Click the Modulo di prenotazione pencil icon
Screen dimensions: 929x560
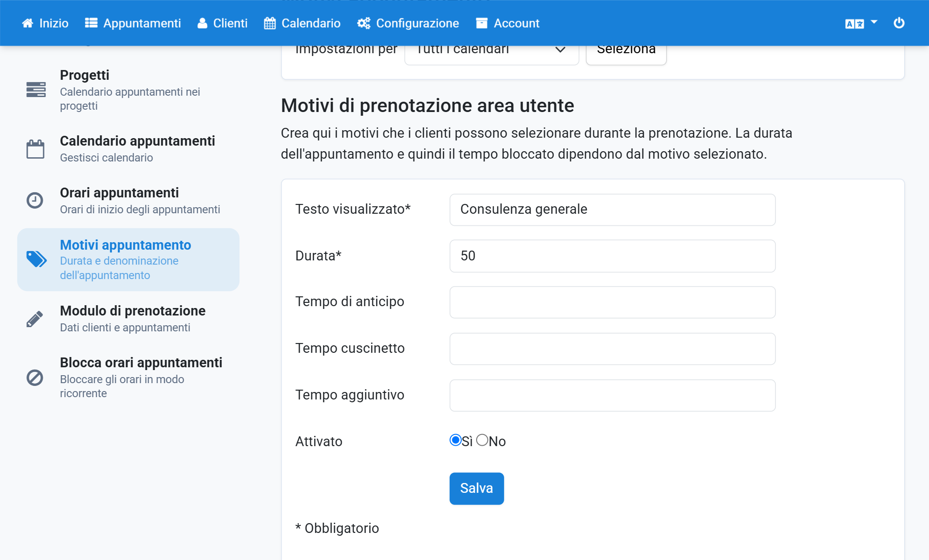[35, 319]
